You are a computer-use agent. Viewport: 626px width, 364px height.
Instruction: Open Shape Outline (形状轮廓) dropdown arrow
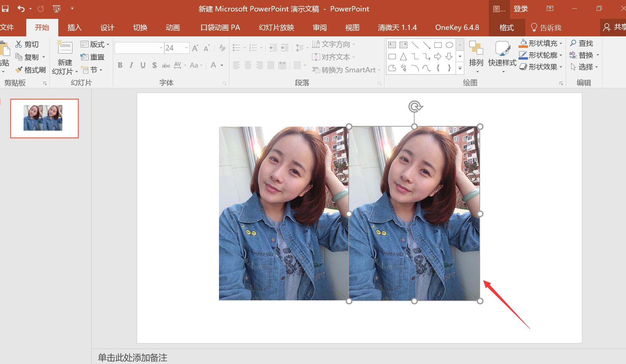pos(561,55)
